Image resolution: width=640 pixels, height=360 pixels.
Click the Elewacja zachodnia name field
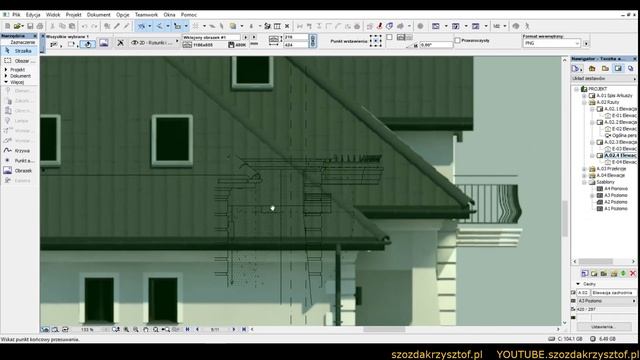[x=614, y=293]
